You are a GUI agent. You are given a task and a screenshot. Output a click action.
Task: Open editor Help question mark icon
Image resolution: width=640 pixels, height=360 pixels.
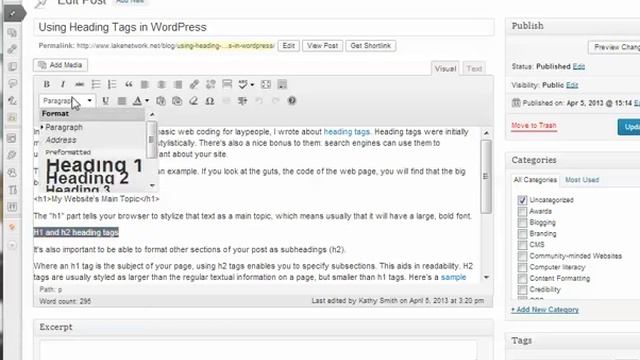point(292,100)
